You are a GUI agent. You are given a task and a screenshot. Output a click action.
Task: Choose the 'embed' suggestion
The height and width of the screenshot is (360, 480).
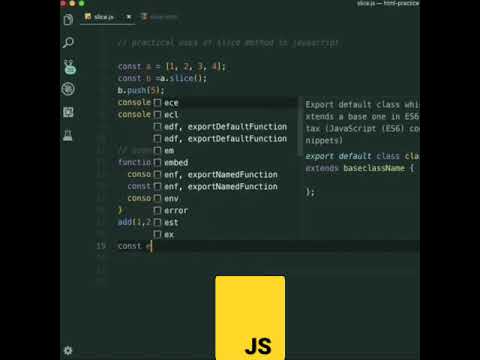coord(225,163)
